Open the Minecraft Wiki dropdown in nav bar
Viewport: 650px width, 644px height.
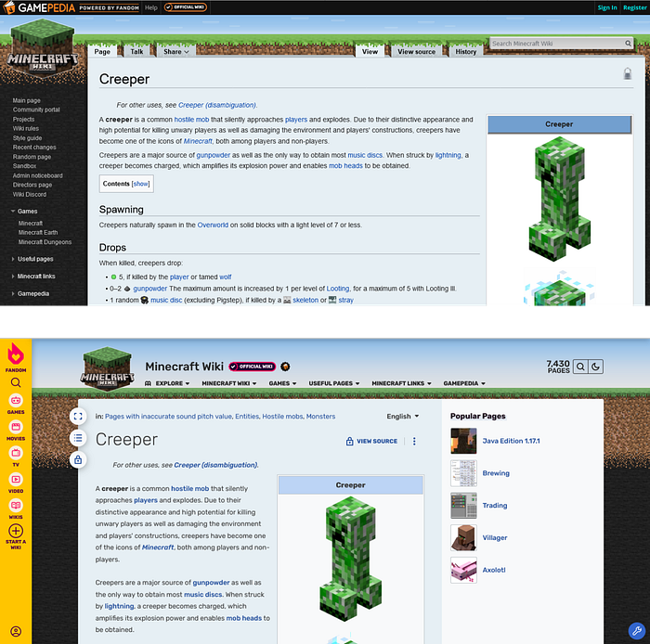[229, 383]
